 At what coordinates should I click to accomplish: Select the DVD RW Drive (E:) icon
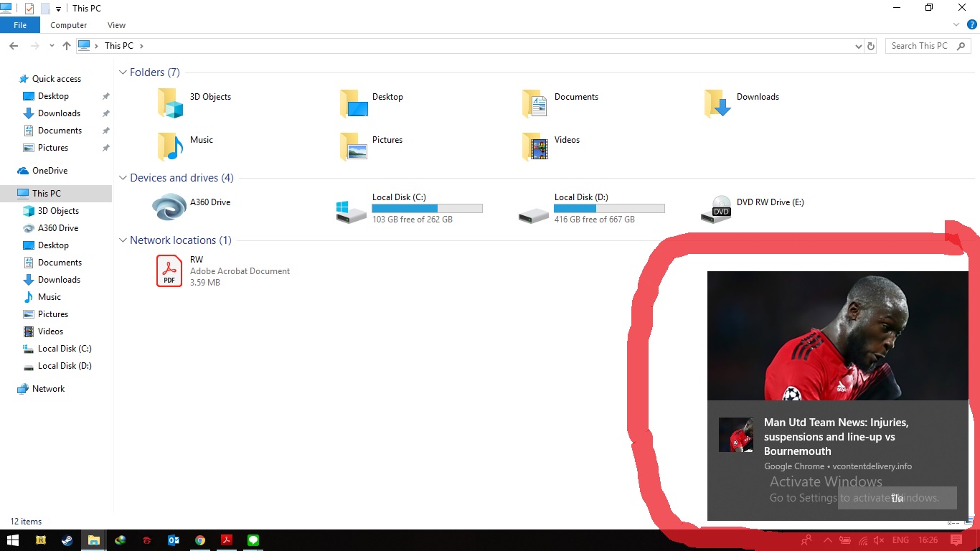[x=716, y=209]
